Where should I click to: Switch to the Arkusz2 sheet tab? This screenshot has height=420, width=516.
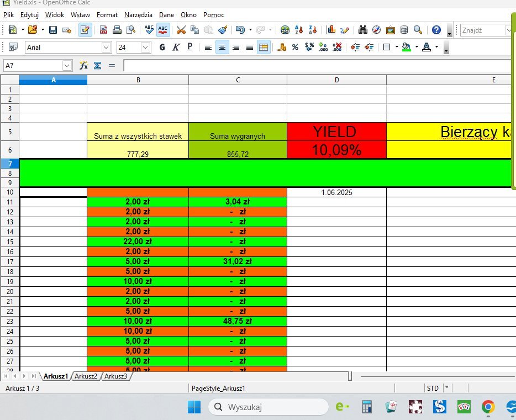click(86, 376)
